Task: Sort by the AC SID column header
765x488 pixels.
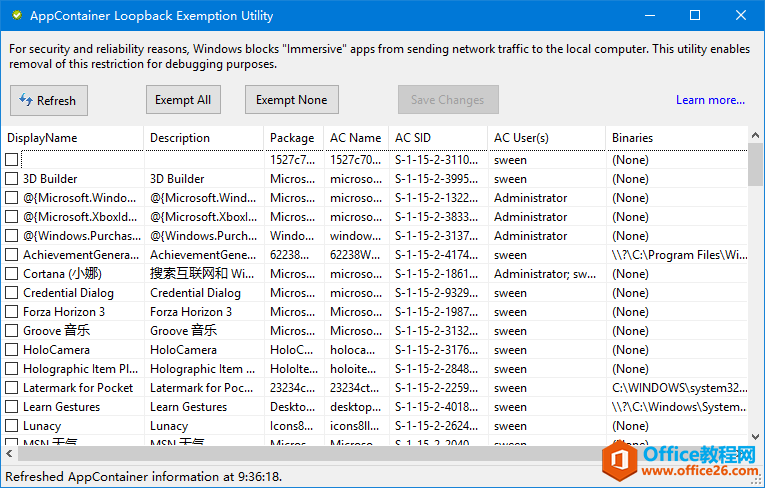Action: (438, 138)
